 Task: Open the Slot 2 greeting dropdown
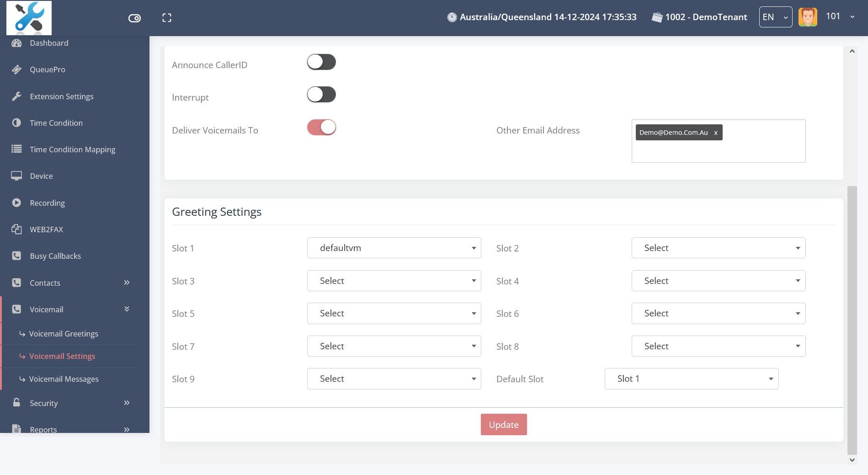[x=718, y=247]
